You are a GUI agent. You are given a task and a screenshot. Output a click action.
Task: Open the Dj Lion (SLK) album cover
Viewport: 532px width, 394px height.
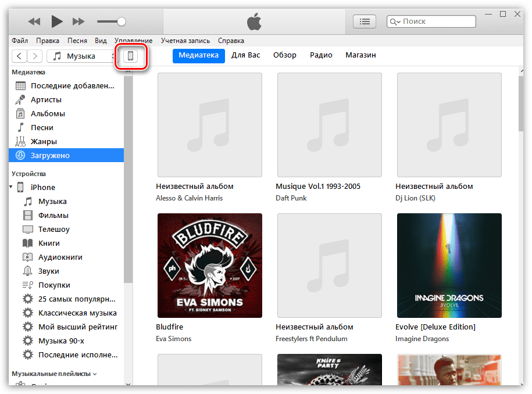pos(449,125)
